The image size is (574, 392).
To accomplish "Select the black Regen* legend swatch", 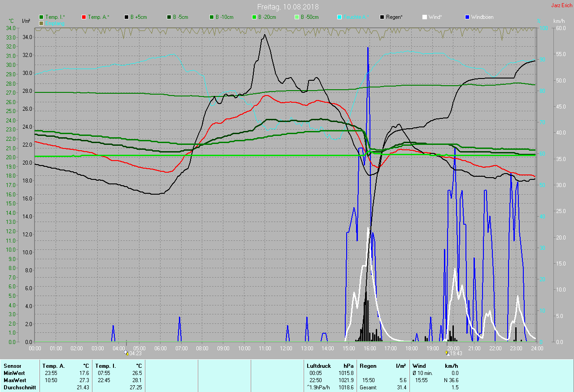I will click(x=382, y=17).
